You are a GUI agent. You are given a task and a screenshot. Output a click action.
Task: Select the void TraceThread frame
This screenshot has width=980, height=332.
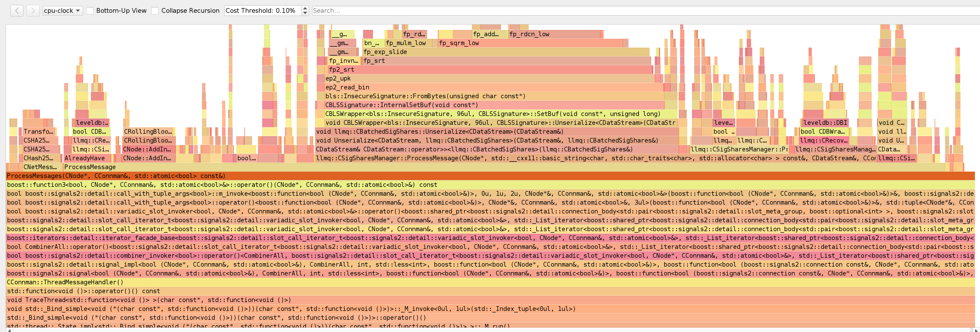click(x=490, y=300)
